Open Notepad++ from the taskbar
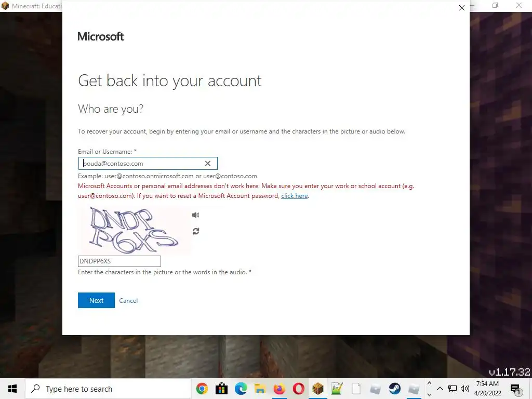 [x=337, y=389]
